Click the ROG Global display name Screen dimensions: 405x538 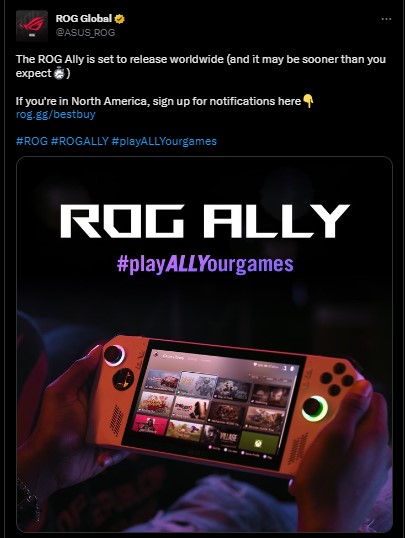click(84, 19)
